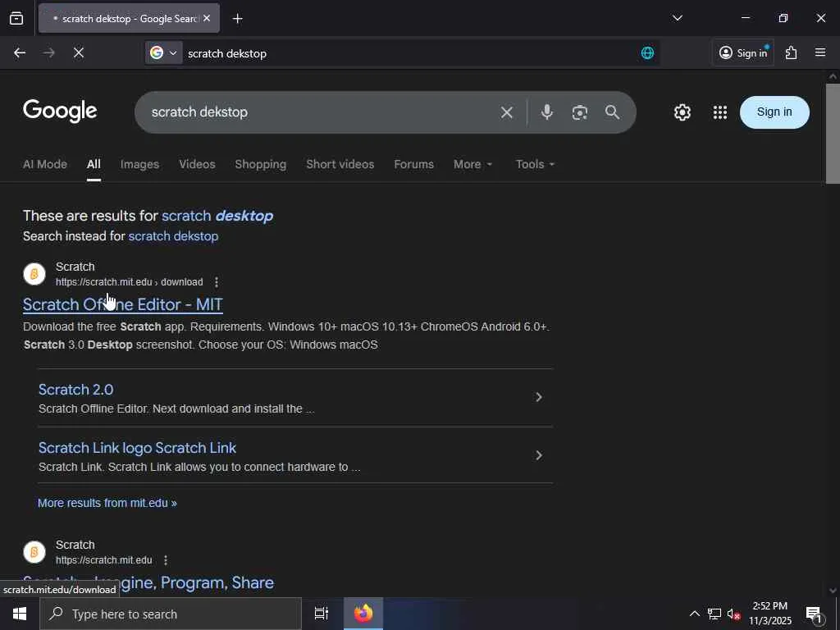Expand the Tools dropdown
Image resolution: width=840 pixels, height=630 pixels.
click(x=535, y=164)
